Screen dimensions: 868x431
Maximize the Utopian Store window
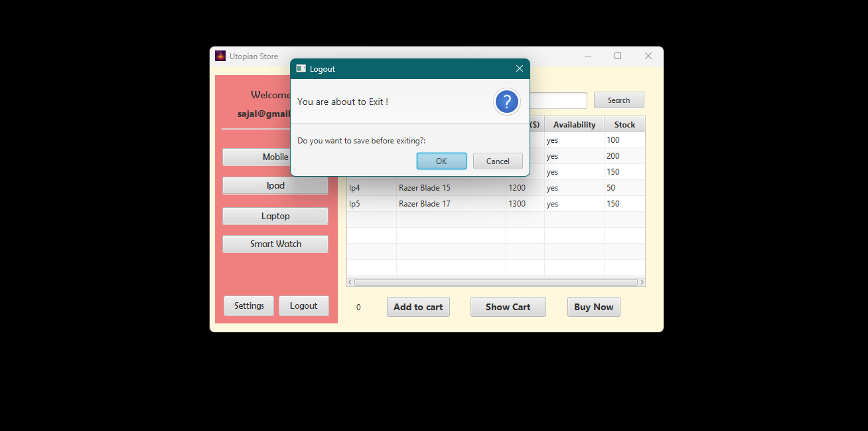coord(618,56)
